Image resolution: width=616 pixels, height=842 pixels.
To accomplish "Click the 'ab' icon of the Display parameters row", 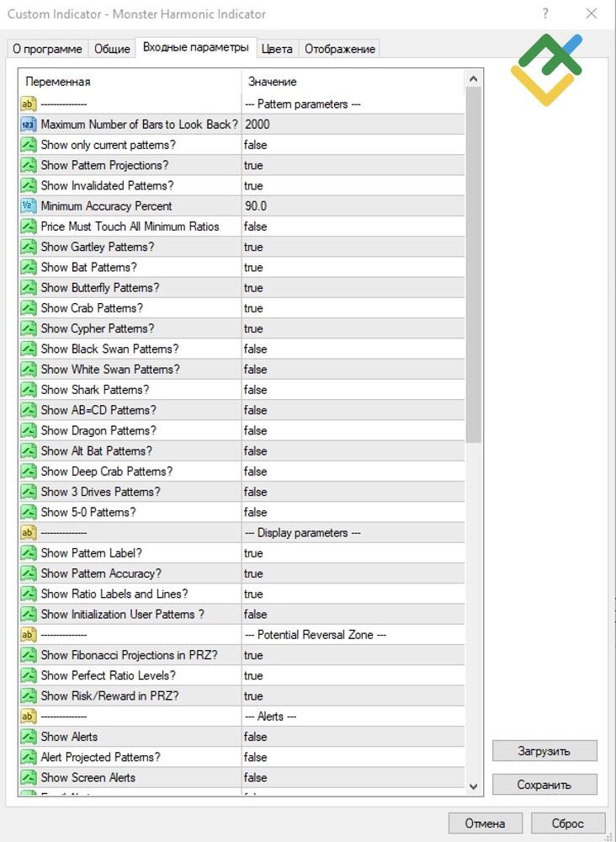I will [28, 533].
